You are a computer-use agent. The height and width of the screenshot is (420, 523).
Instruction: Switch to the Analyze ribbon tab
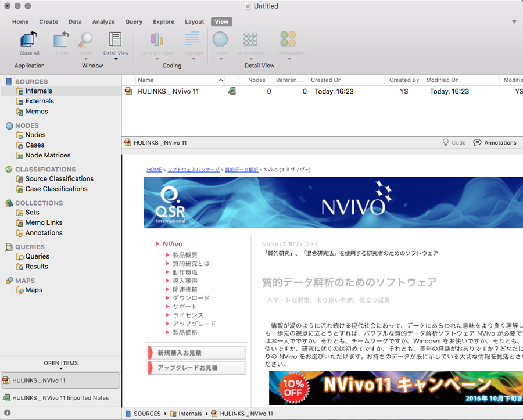point(103,21)
